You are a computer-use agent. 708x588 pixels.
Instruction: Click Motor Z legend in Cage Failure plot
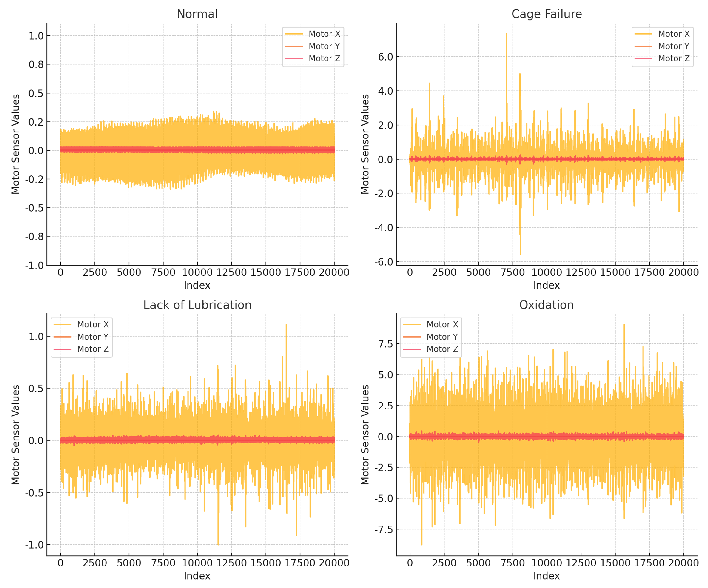point(673,58)
